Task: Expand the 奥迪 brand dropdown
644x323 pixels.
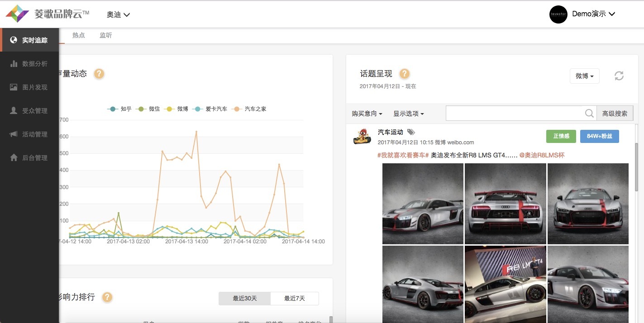Action: tap(118, 14)
